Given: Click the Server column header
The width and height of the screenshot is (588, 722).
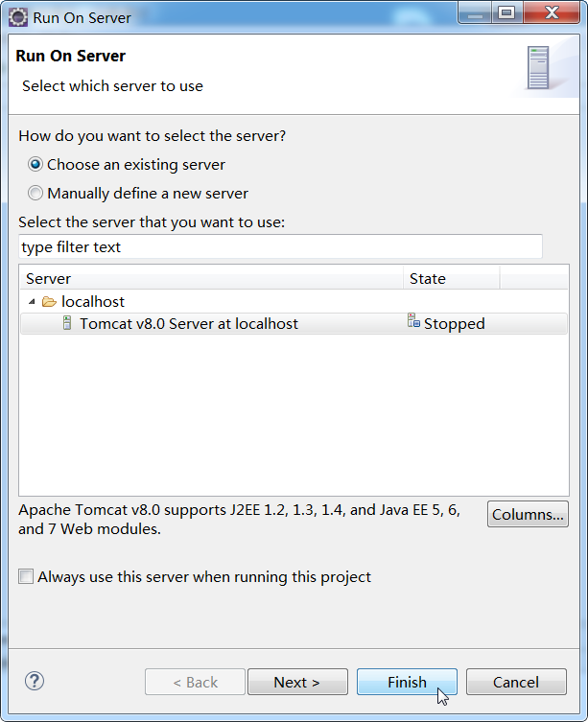Looking at the screenshot, I should 212,279.
